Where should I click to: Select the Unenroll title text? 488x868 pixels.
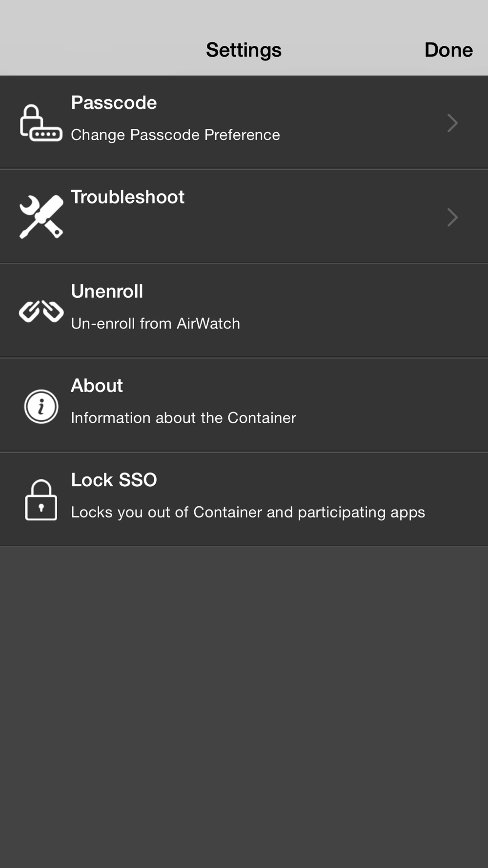coord(107,291)
